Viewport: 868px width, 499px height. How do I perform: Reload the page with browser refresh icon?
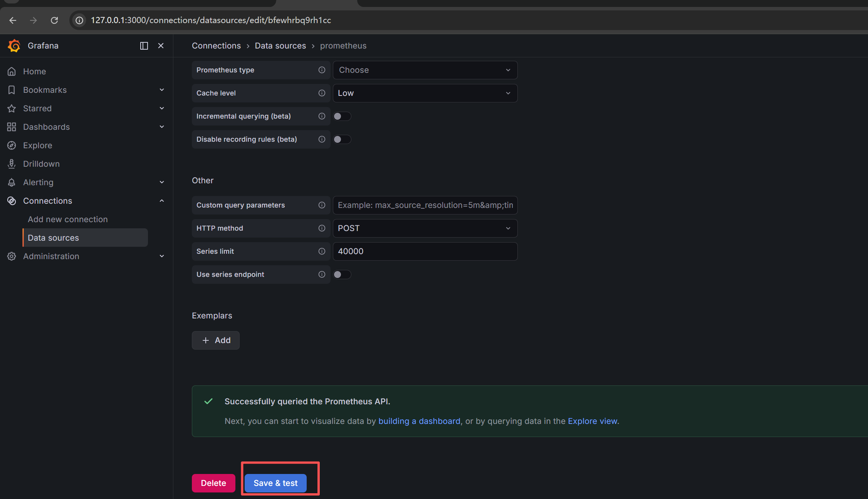pos(54,20)
